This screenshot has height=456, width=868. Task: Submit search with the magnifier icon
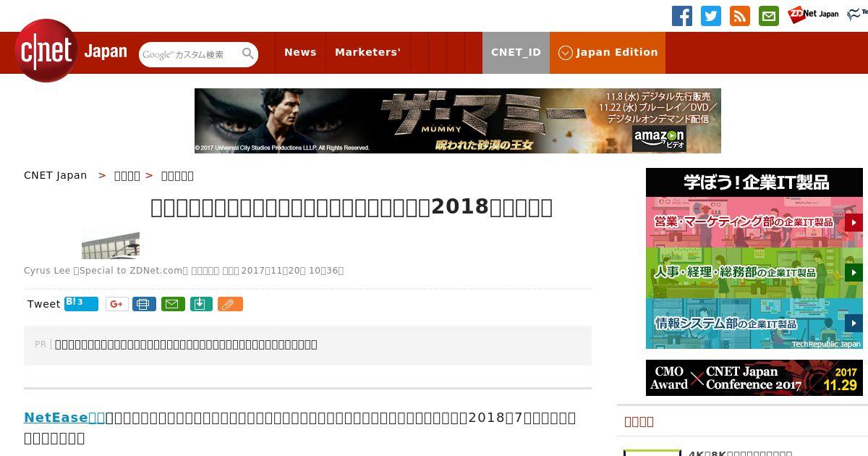(248, 54)
